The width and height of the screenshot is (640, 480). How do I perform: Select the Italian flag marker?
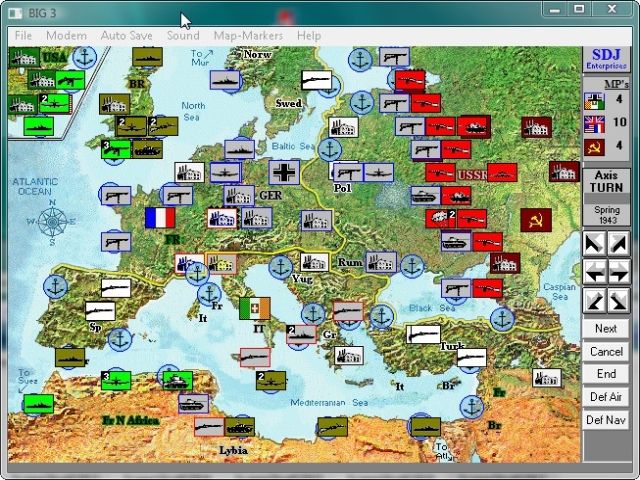pos(254,308)
